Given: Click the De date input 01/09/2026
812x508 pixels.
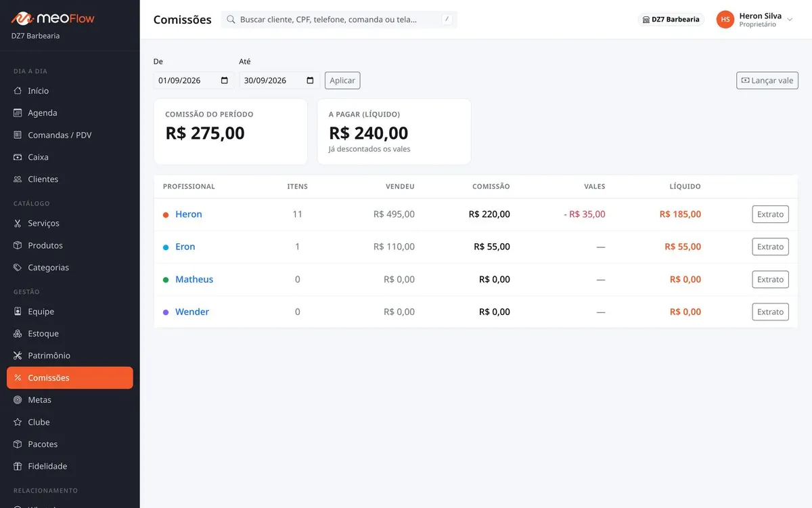Looking at the screenshot, I should coord(194,81).
